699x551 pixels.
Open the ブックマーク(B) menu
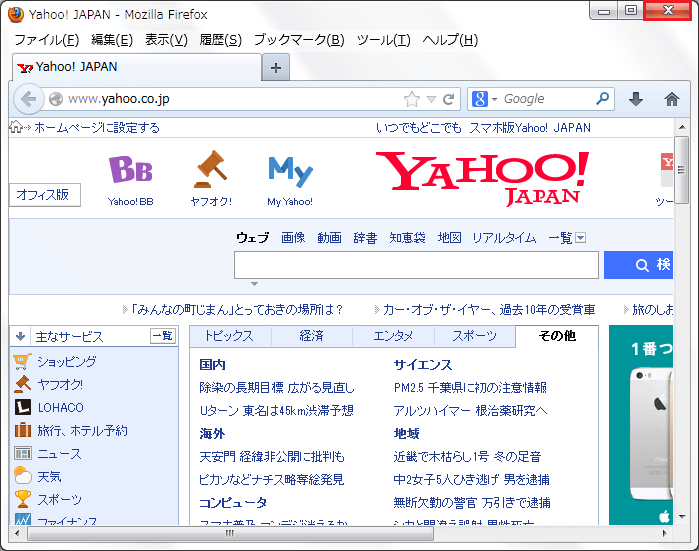(298, 40)
